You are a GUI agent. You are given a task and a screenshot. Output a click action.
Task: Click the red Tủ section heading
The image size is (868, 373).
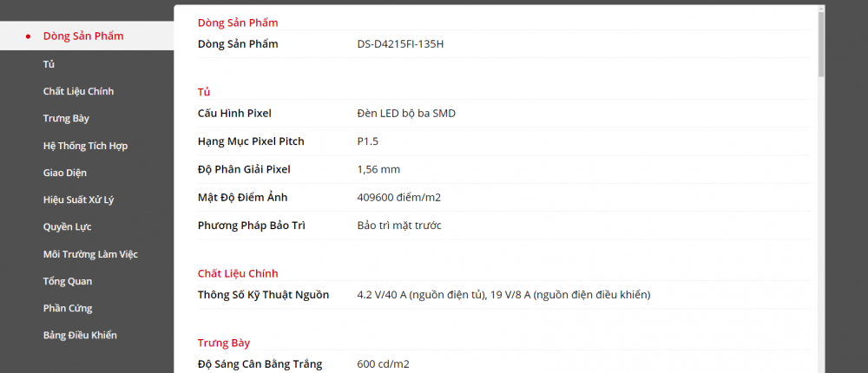point(204,92)
